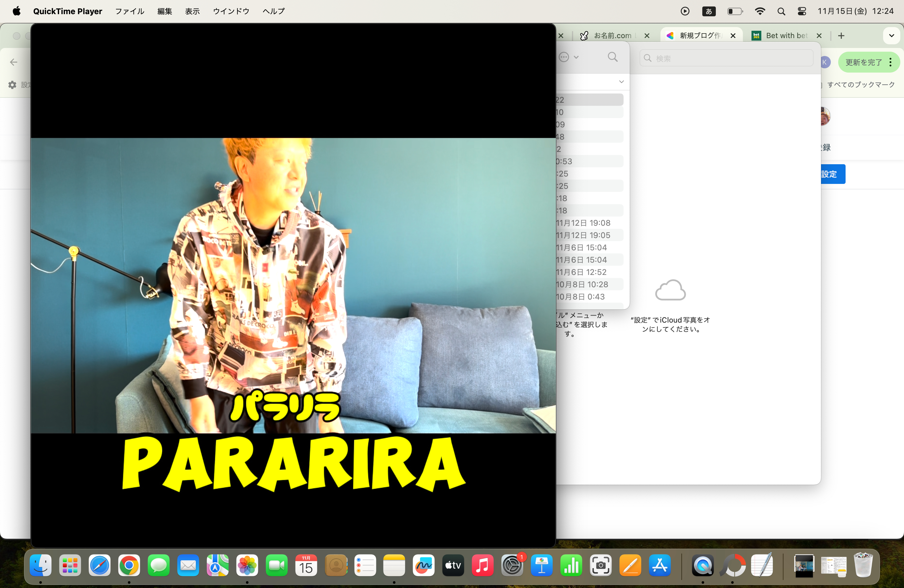The height and width of the screenshot is (588, 904).
Task: Open Keynote from the Dock
Action: pyautogui.click(x=542, y=565)
